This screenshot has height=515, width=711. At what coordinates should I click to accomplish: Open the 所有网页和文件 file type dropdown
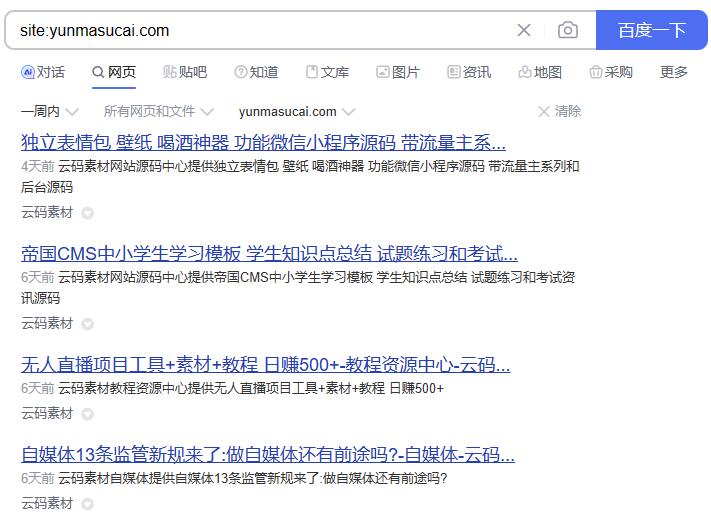[x=158, y=111]
